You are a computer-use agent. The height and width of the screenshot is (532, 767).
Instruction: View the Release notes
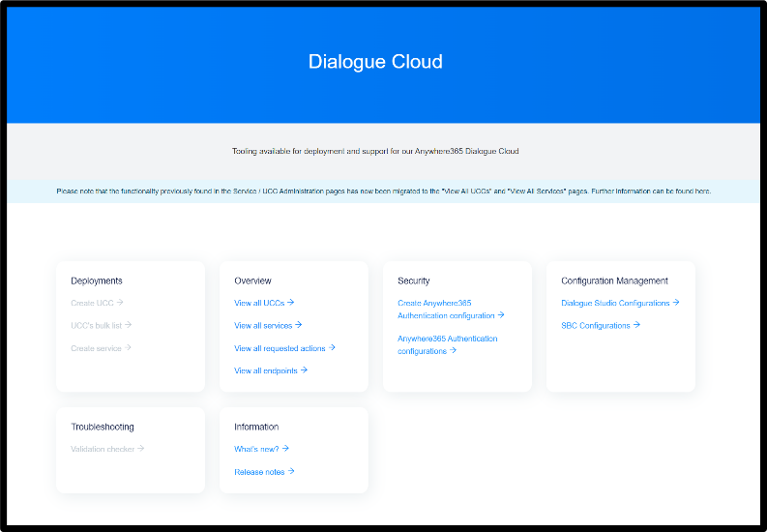[x=264, y=472]
